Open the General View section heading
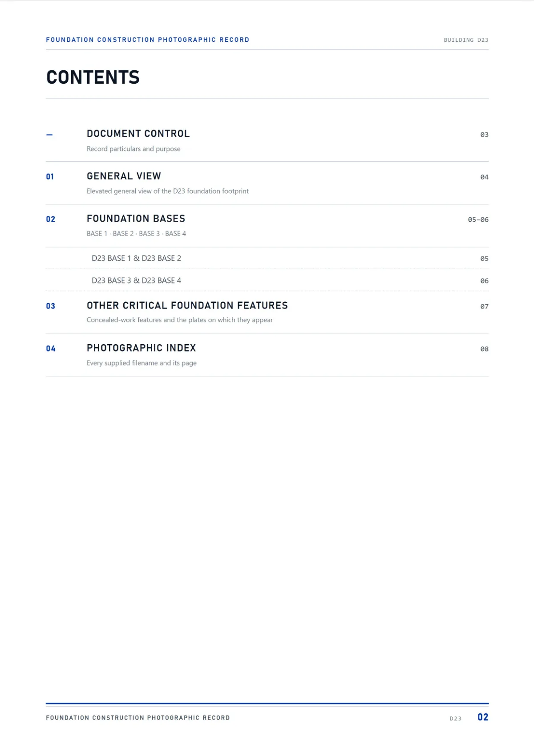 click(124, 176)
